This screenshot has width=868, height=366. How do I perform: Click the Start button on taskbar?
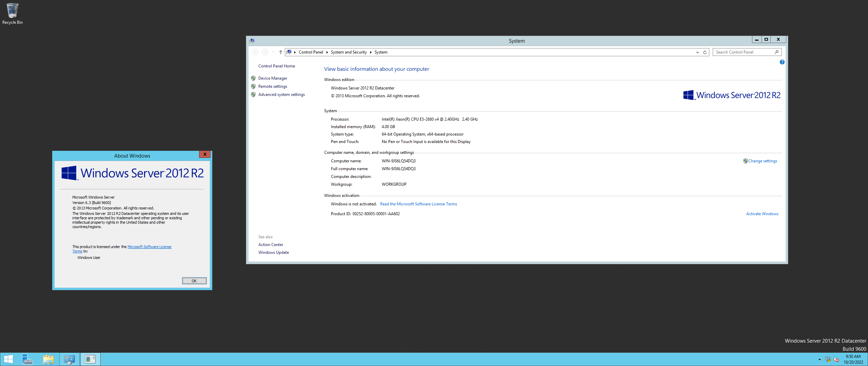pyautogui.click(x=8, y=359)
